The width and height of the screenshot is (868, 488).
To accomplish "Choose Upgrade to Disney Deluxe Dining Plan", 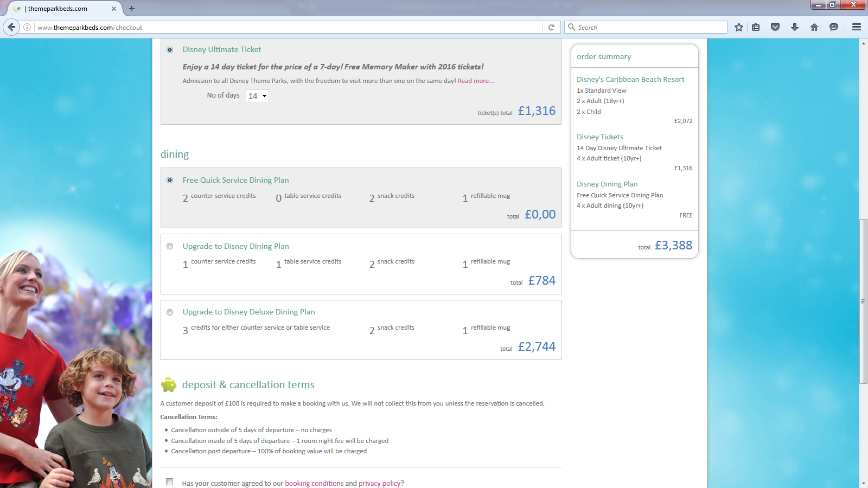I will pos(170,312).
